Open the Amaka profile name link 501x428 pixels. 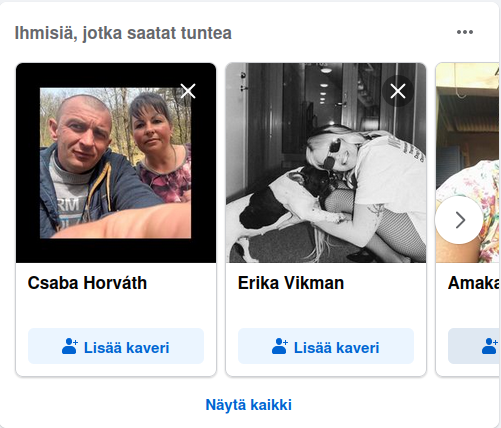click(474, 283)
